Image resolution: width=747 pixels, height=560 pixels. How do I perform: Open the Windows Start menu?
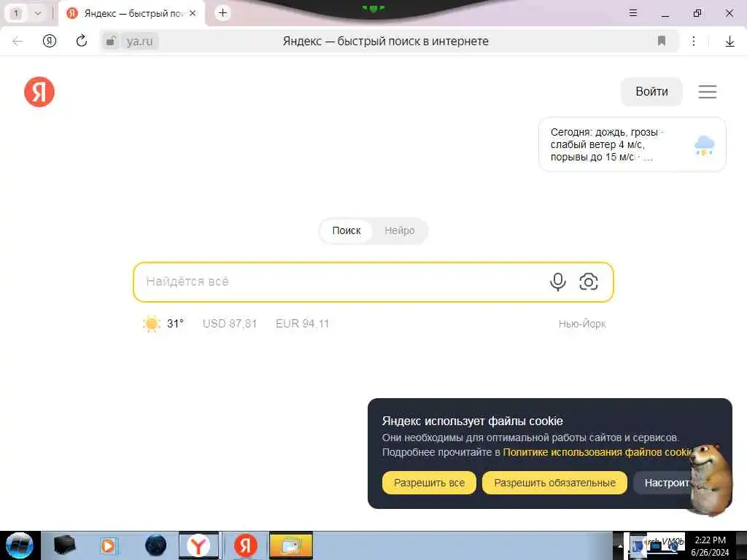pyautogui.click(x=20, y=545)
